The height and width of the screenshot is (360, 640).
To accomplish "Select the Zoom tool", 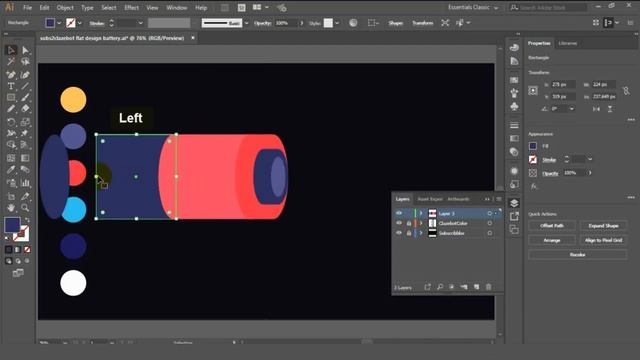I will (25, 208).
